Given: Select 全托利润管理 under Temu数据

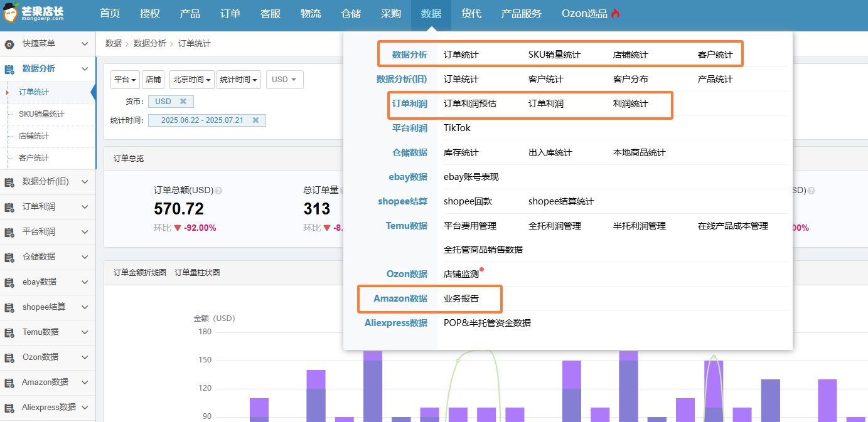Looking at the screenshot, I should [x=555, y=226].
